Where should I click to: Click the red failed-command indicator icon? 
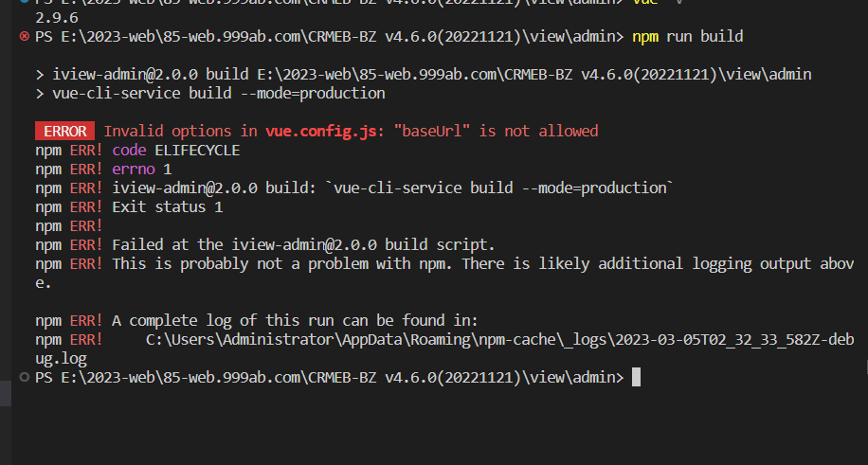point(24,37)
